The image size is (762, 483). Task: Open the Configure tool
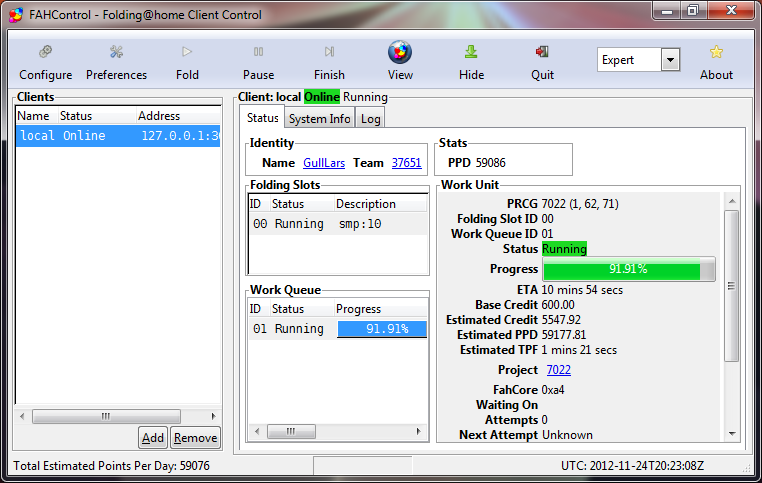pos(45,63)
